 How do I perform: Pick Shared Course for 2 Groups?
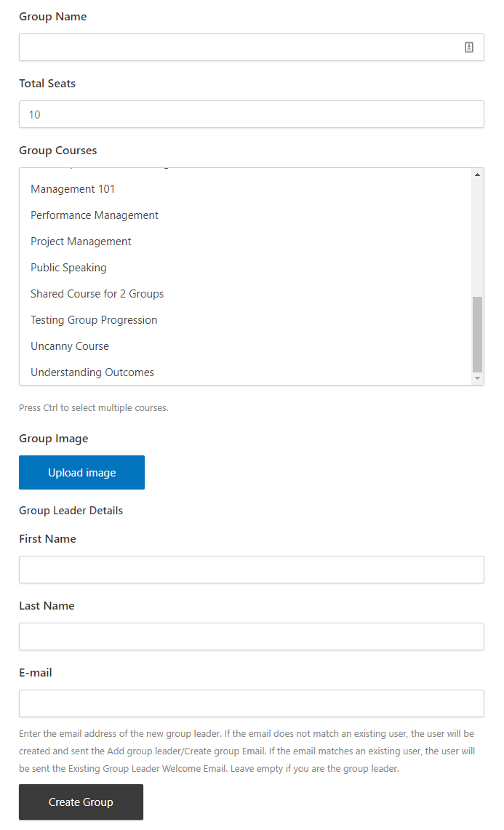coord(97,294)
